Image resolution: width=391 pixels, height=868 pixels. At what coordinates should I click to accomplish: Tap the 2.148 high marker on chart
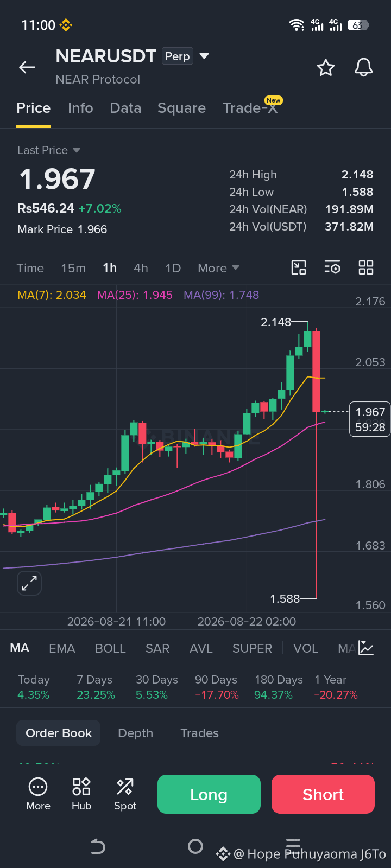pos(276,322)
